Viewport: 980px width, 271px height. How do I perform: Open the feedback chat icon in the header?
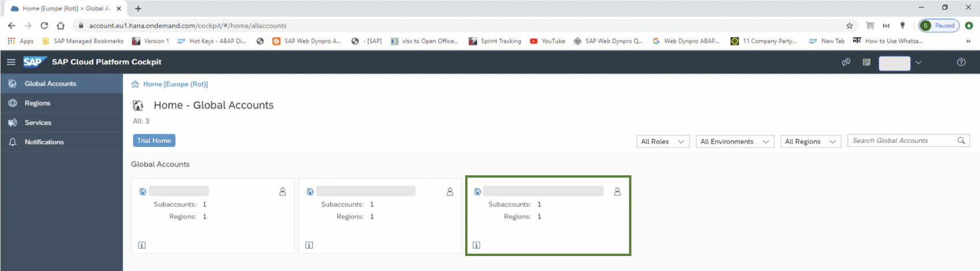click(x=846, y=62)
